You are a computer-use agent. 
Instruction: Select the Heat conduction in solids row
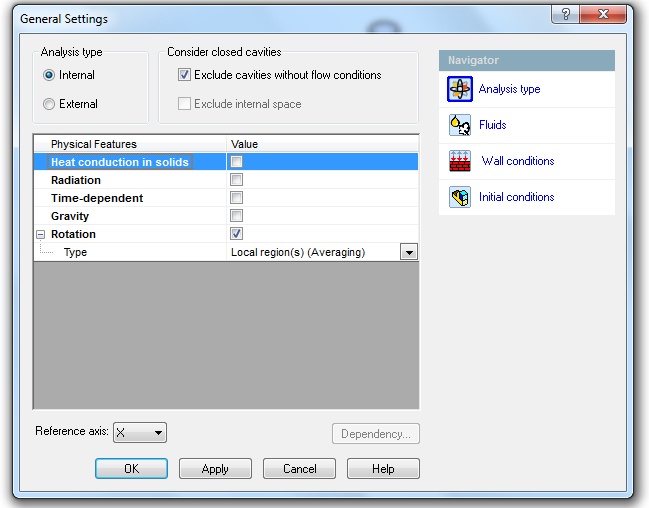tap(226, 162)
